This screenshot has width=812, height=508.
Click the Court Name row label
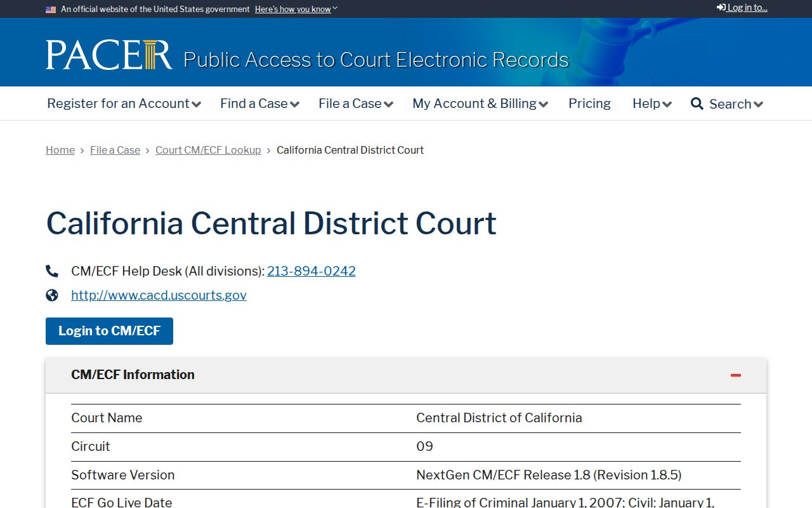[107, 418]
